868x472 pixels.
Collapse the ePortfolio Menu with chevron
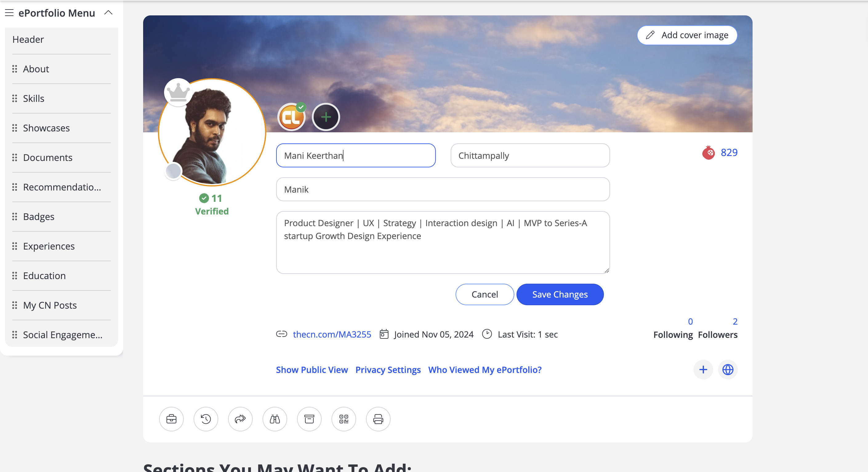108,13
